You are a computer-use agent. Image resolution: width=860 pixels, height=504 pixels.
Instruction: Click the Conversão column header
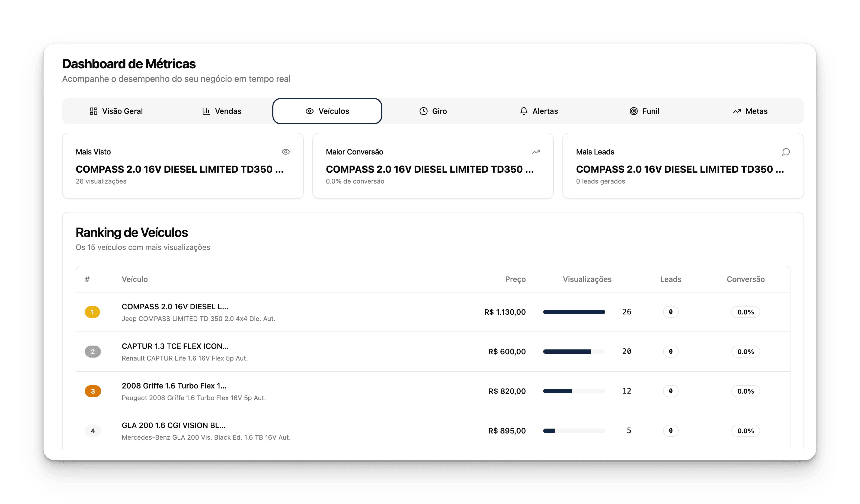click(745, 279)
